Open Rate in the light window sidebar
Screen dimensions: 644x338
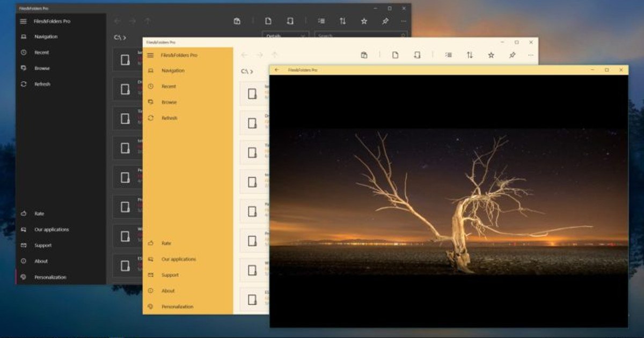point(188,243)
